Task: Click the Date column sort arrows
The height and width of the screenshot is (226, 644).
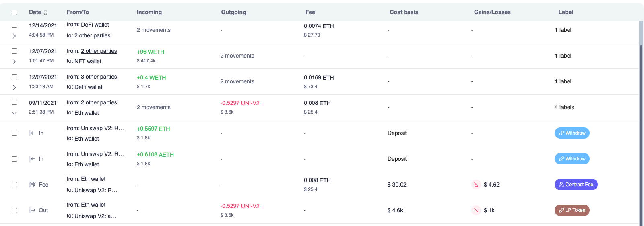Action: coord(45,13)
